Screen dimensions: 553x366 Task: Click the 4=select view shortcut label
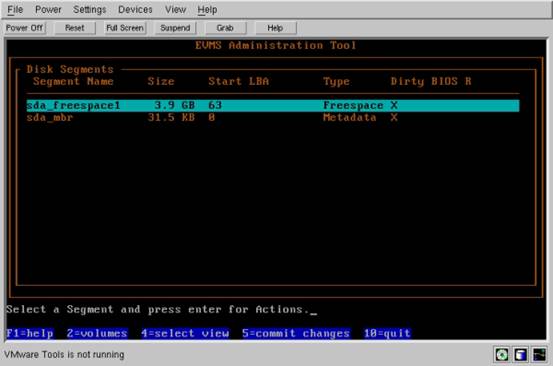click(x=185, y=333)
